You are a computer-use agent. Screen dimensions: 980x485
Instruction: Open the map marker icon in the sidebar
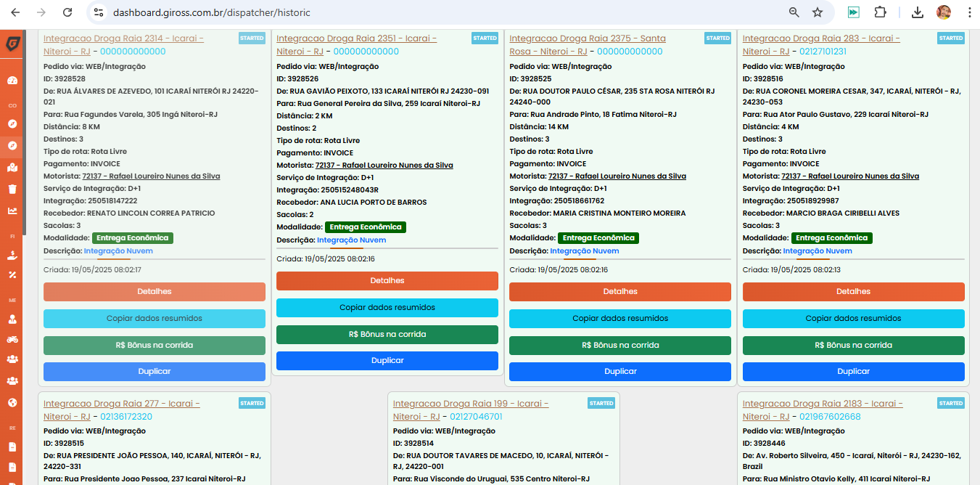pyautogui.click(x=12, y=168)
